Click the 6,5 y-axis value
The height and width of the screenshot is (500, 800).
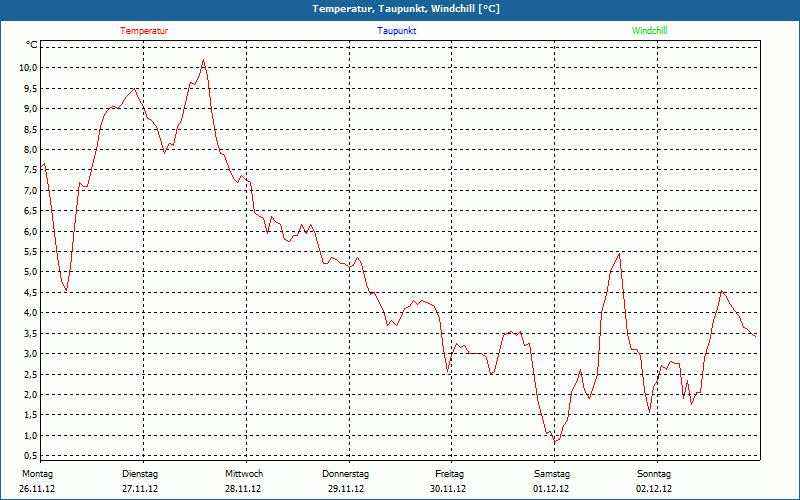pos(31,211)
